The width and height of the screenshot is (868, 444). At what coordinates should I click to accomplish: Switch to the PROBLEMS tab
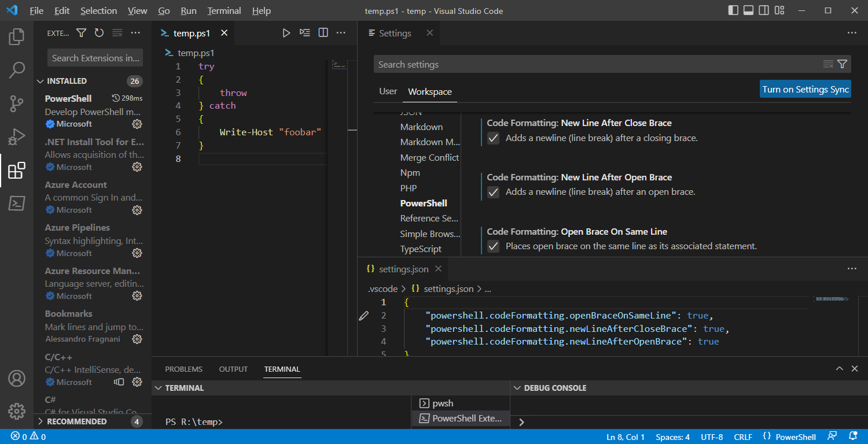183,369
